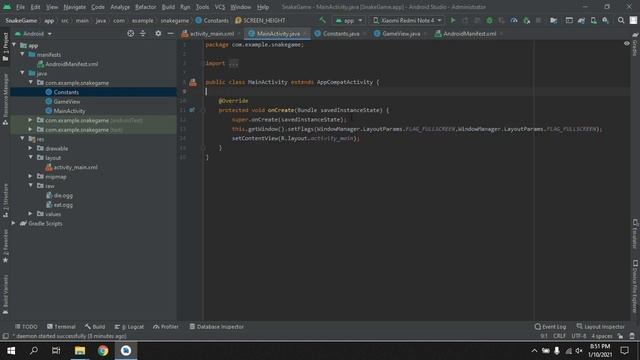
Task: Open the Refactor menu
Action: [x=145, y=7]
